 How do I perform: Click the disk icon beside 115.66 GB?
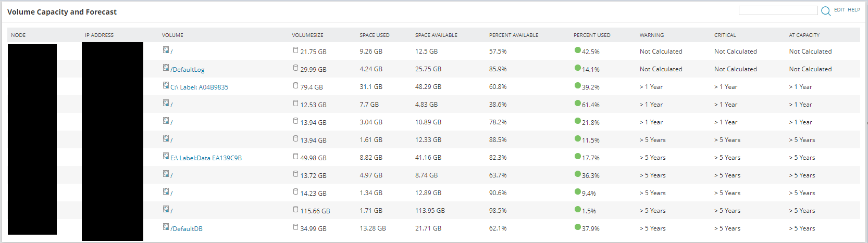tap(296, 209)
